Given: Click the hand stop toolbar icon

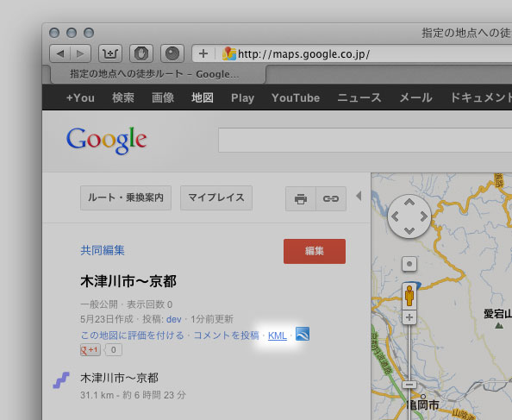Looking at the screenshot, I should tap(141, 53).
